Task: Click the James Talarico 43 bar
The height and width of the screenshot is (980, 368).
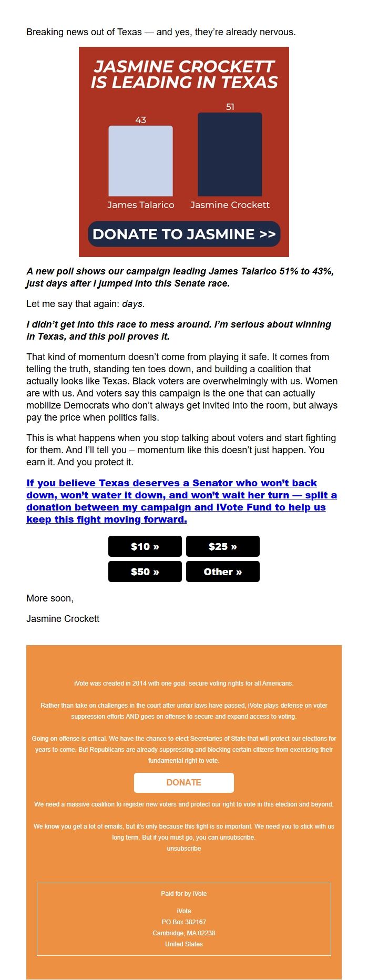Action: coord(140,160)
